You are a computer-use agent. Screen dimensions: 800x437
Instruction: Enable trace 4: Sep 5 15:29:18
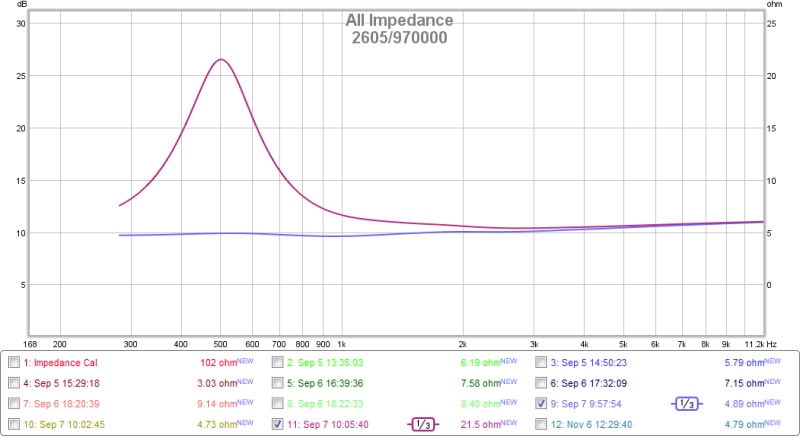point(13,383)
